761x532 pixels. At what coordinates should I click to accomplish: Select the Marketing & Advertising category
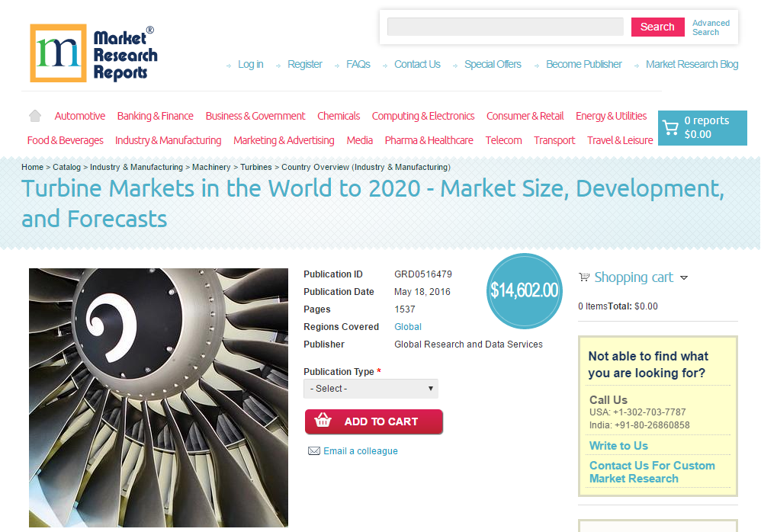(x=284, y=140)
